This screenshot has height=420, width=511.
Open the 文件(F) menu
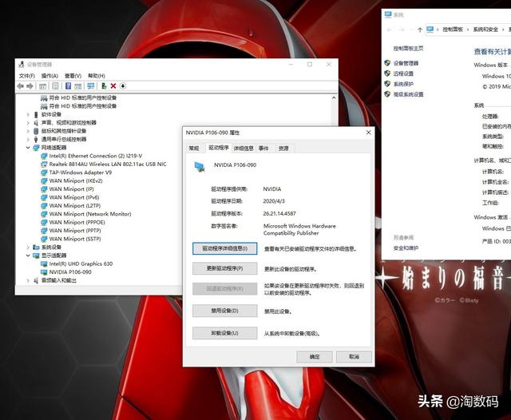(x=26, y=76)
